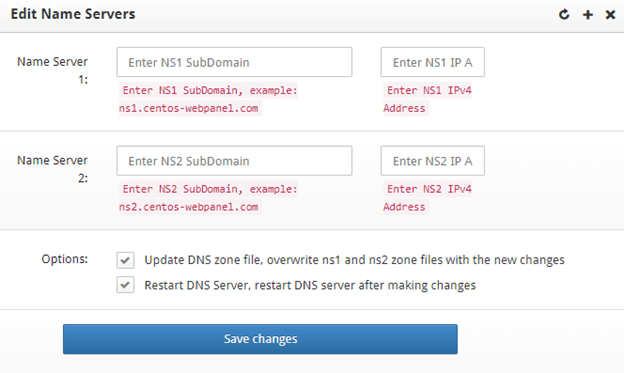Click the 'Edit Name Servers' panel title

(73, 14)
